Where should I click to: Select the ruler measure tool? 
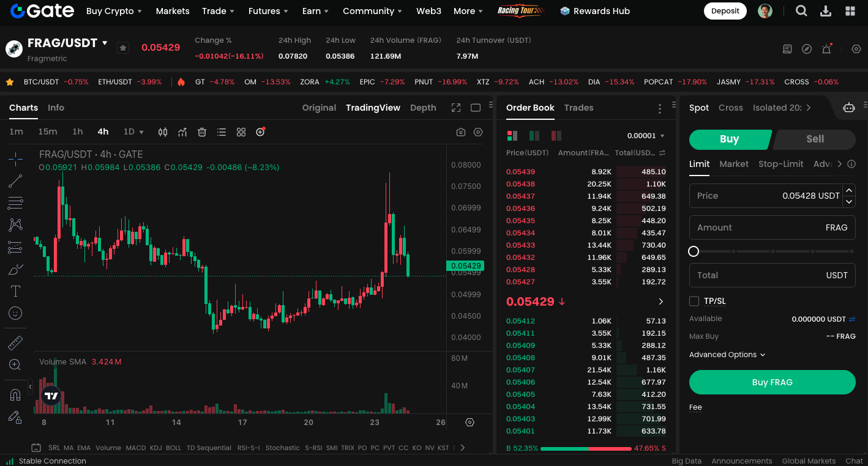pyautogui.click(x=15, y=342)
